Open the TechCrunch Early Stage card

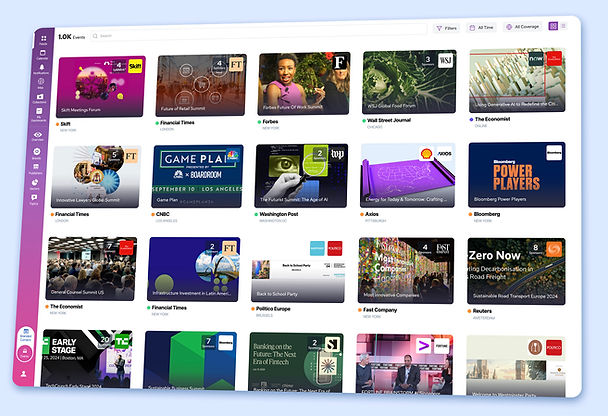[87, 359]
